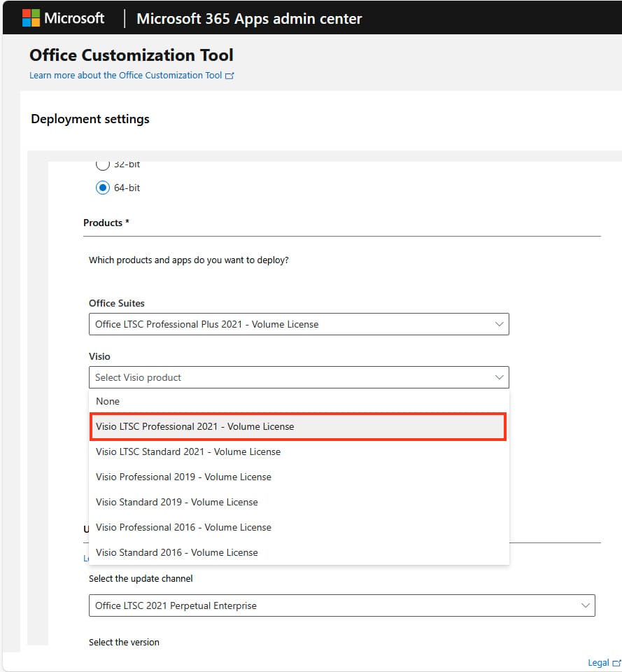The image size is (622, 672).
Task: Pick Visio Professional 2019 - Volume License
Action: pyautogui.click(x=183, y=477)
